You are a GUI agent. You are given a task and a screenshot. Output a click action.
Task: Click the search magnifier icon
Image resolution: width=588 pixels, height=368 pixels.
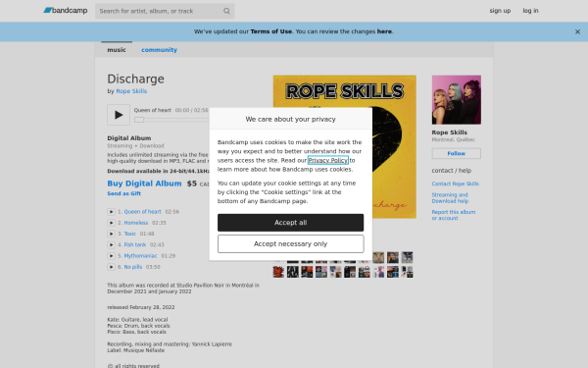pos(226,11)
